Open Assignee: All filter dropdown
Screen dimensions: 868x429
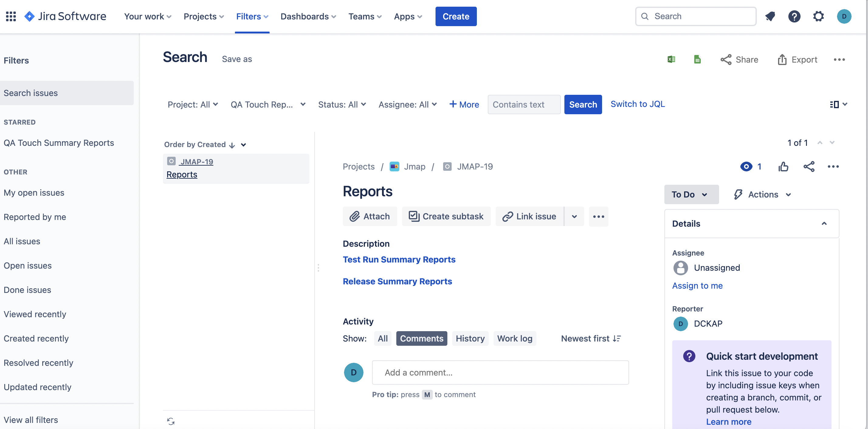(407, 105)
